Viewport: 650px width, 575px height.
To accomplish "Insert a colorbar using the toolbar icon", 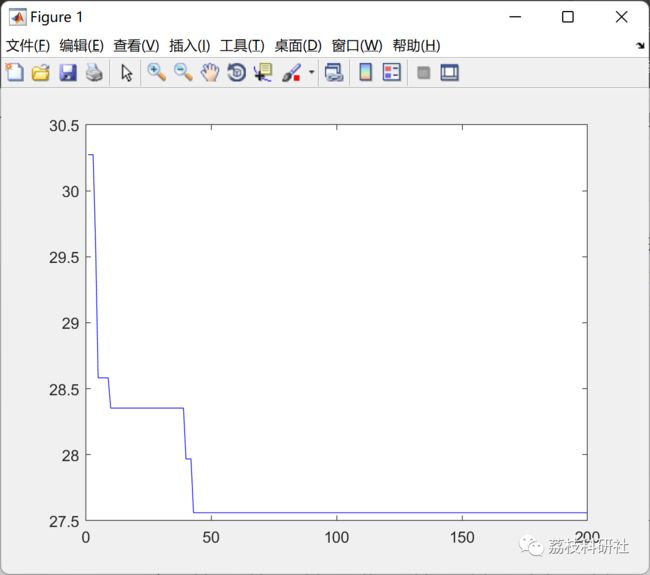I will [x=365, y=73].
